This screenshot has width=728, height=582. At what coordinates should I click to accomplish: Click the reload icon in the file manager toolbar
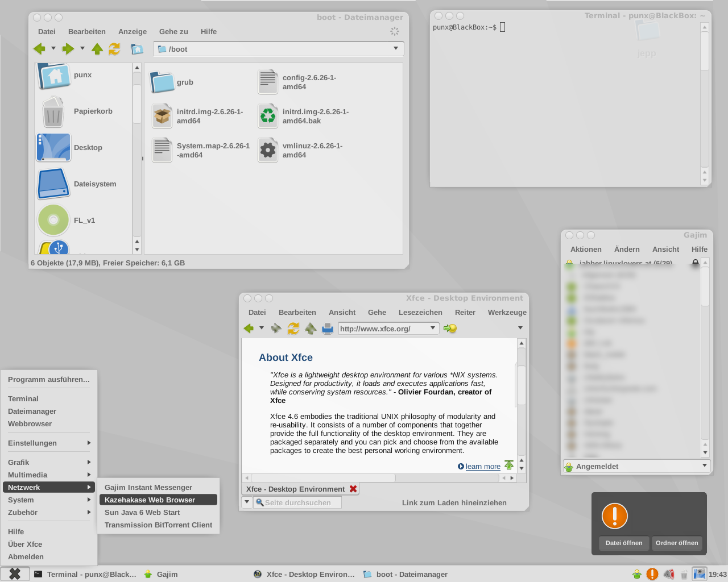coord(114,49)
